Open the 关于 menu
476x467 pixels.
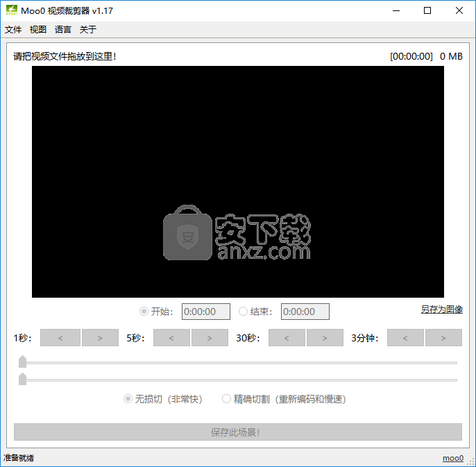coord(88,29)
